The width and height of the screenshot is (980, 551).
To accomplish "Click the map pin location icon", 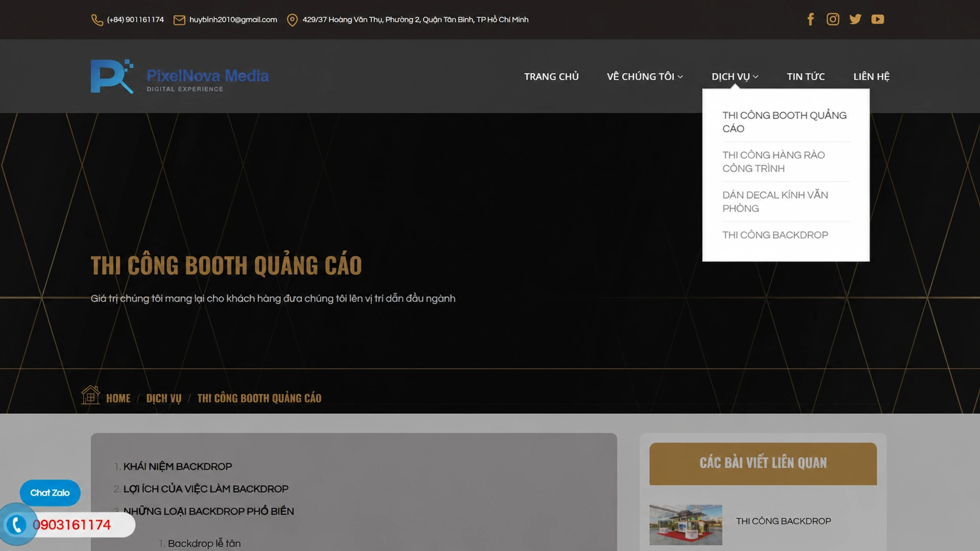I will pyautogui.click(x=292, y=20).
